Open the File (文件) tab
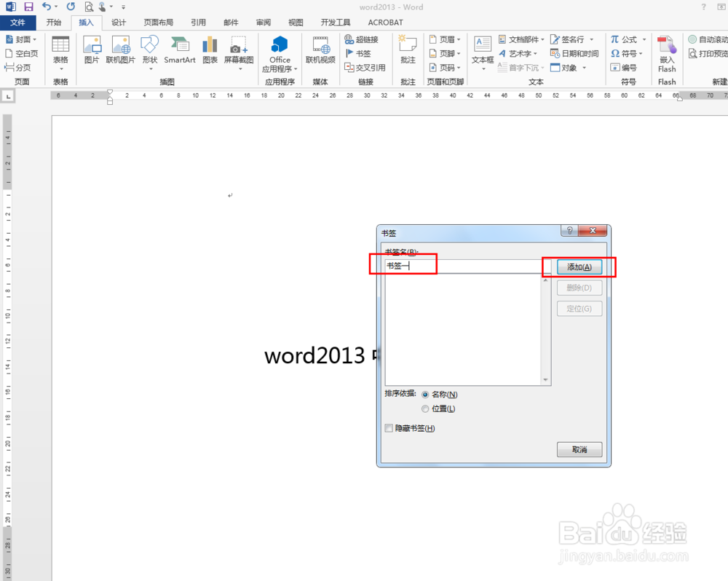This screenshot has height=581, width=728. click(x=17, y=23)
